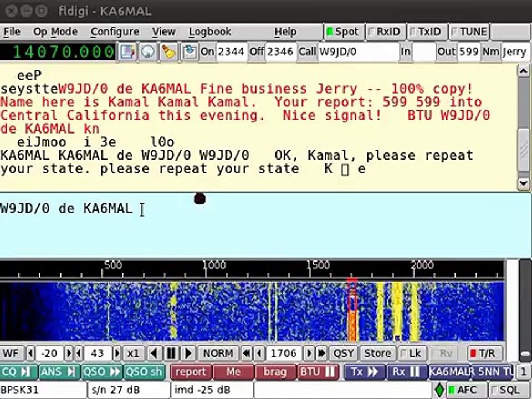Save the QSO with the log icon
This screenshot has width=532, height=399.
[190, 52]
